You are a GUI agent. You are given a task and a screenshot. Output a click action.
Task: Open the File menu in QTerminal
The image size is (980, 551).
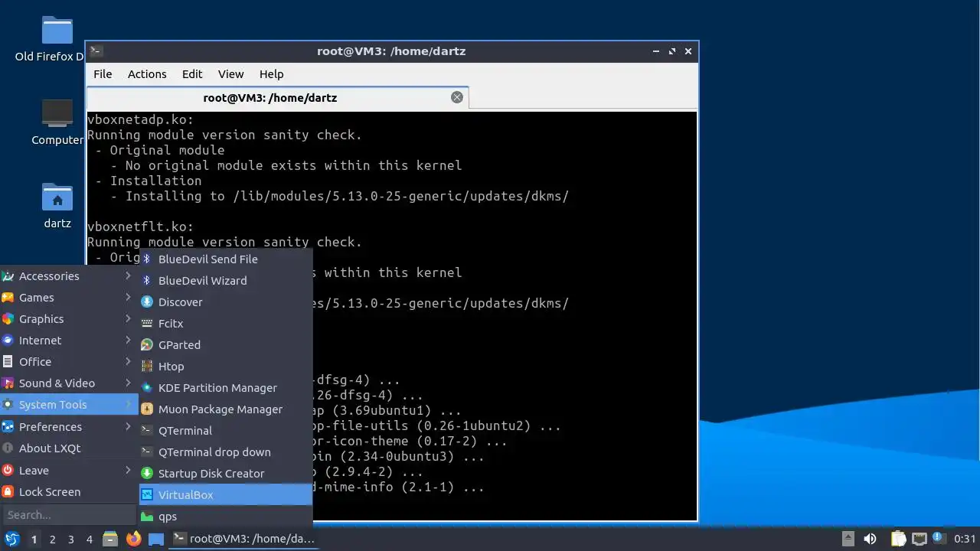(103, 74)
